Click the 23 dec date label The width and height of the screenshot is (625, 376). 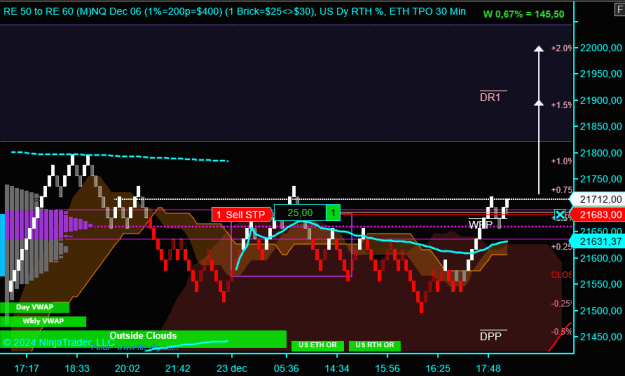pos(232,368)
